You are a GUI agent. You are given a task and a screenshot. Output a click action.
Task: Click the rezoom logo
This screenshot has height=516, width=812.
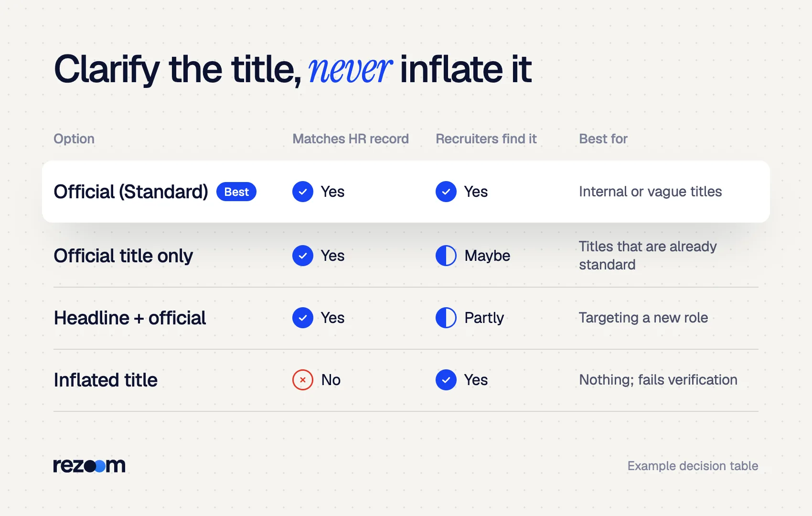(x=89, y=465)
